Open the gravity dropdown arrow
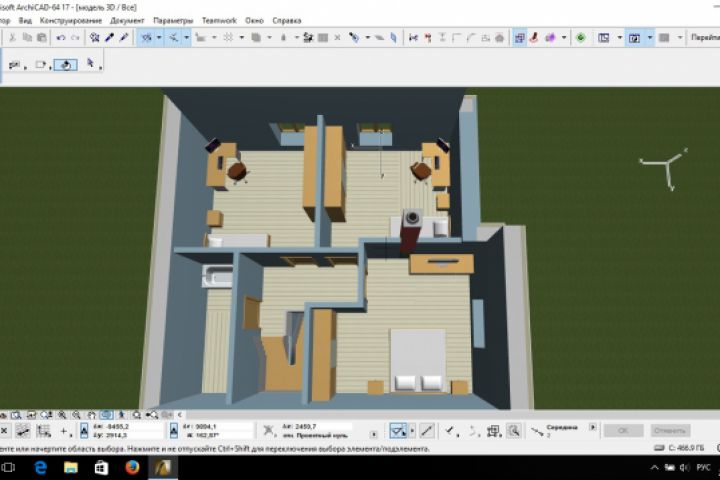The height and width of the screenshot is (480, 720). coord(297,38)
